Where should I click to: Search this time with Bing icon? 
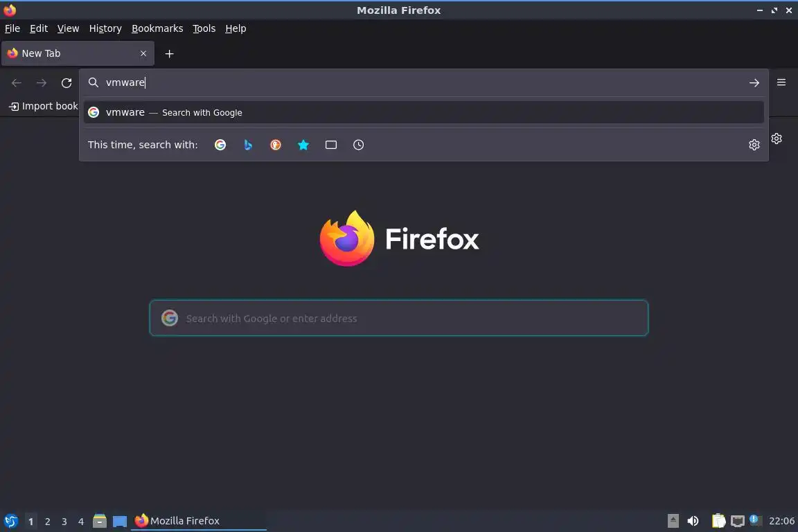tap(248, 145)
